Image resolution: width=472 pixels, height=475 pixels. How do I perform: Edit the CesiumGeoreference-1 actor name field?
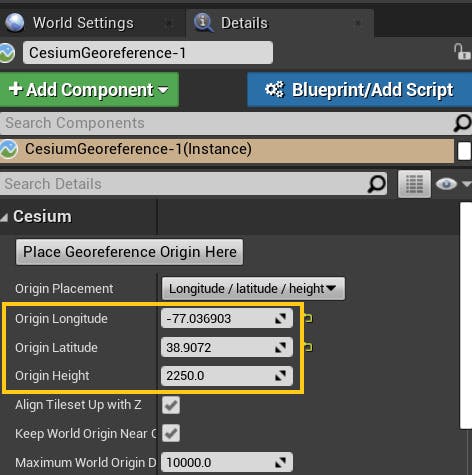click(148, 53)
